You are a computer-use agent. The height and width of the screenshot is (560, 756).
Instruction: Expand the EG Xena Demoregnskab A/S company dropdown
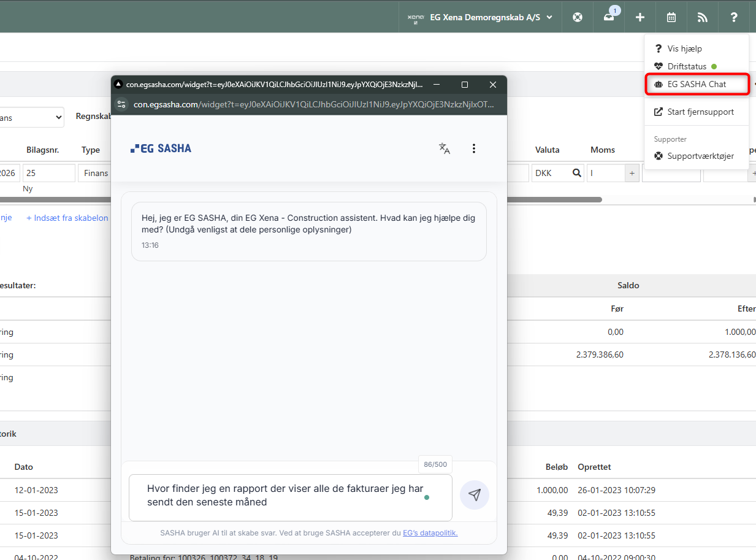(480, 17)
